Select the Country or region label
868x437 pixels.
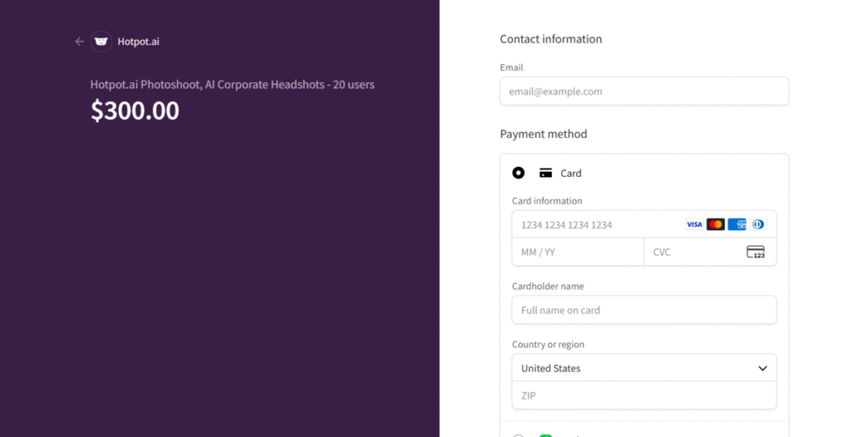(548, 345)
